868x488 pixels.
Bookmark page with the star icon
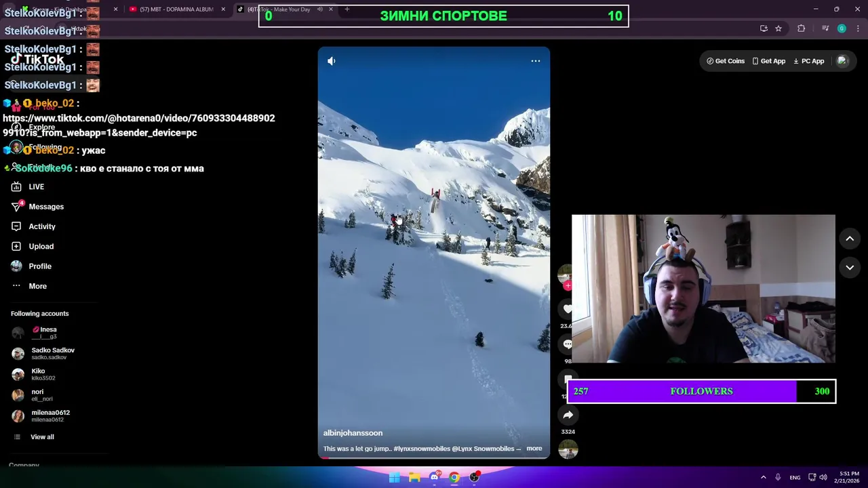(x=778, y=28)
